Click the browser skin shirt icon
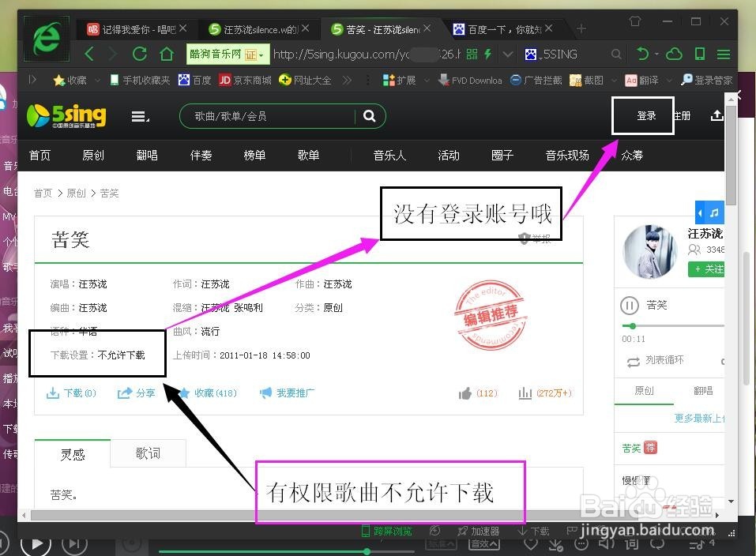756x556 pixels. (635, 21)
